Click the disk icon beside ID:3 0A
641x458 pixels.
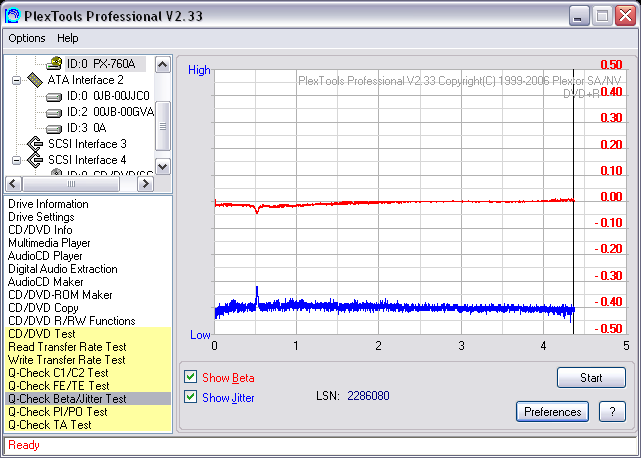54,129
